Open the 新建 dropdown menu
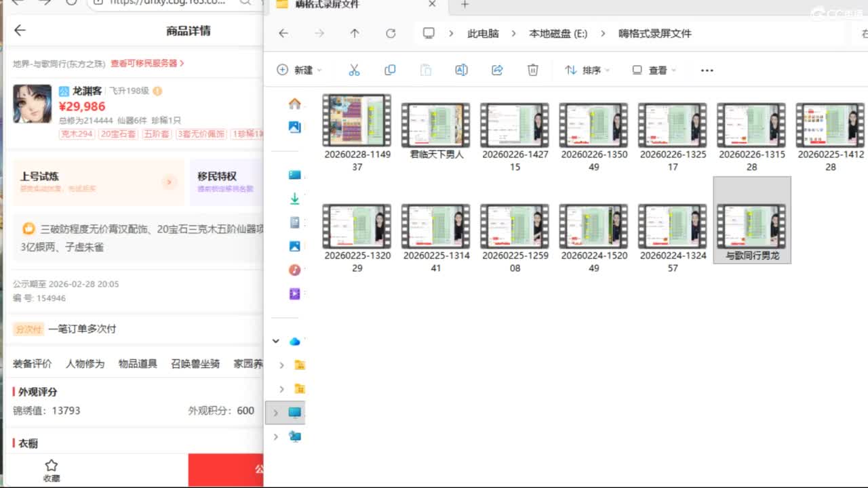The width and height of the screenshot is (868, 488). point(300,70)
